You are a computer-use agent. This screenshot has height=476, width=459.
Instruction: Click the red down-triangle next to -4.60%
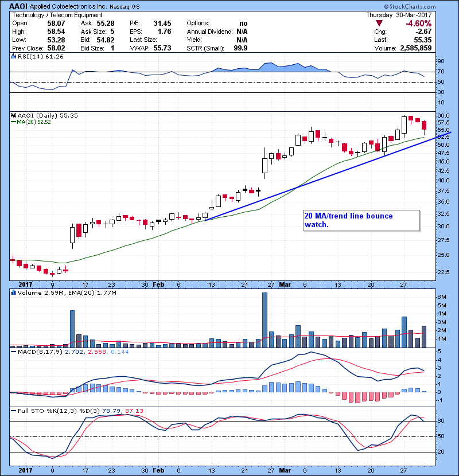[x=379, y=24]
